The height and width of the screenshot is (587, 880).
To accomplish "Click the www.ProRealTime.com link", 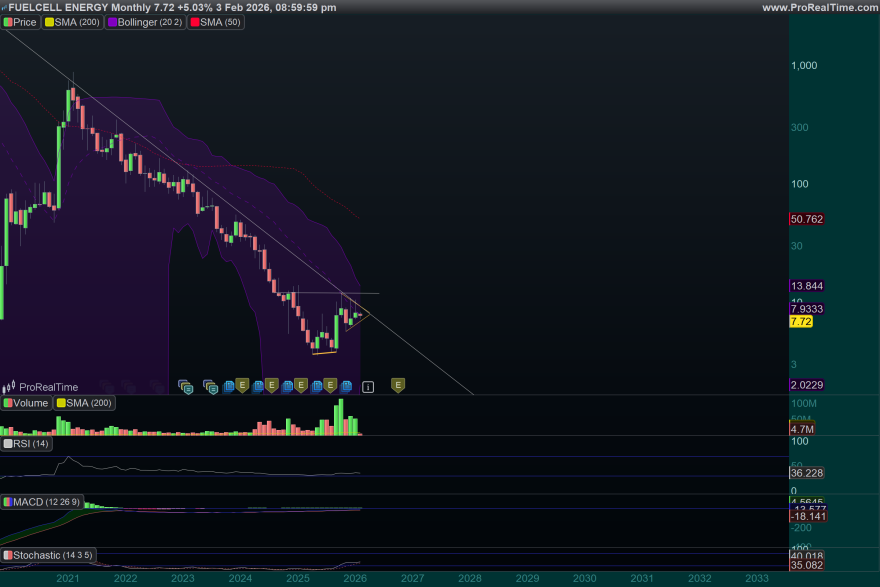I will point(819,7).
